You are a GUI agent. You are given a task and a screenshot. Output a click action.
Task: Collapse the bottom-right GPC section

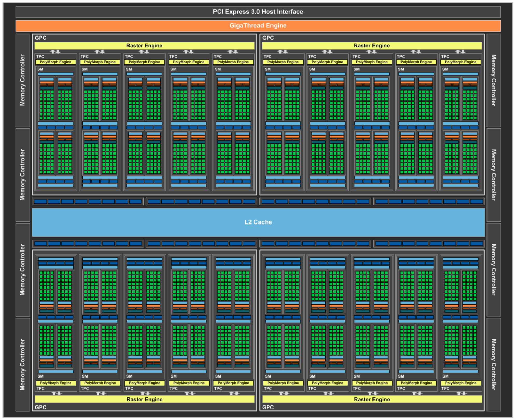pos(268,407)
